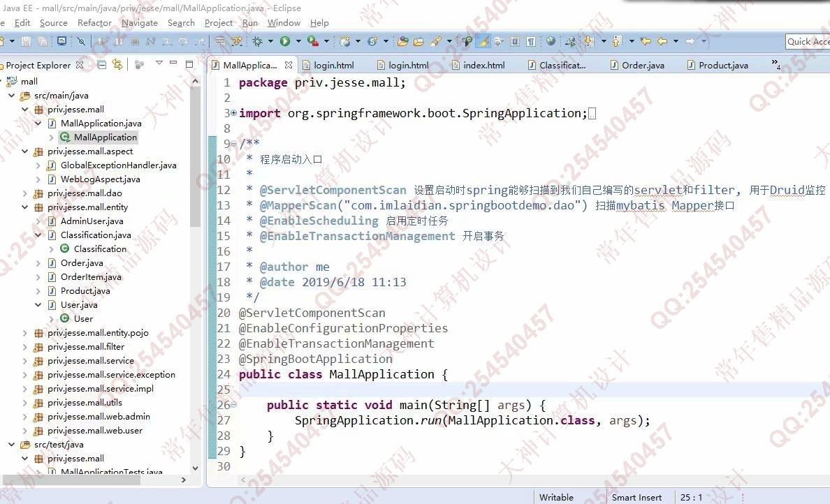Close the MallApplication editor tab
830x504 pixels.
point(289,65)
